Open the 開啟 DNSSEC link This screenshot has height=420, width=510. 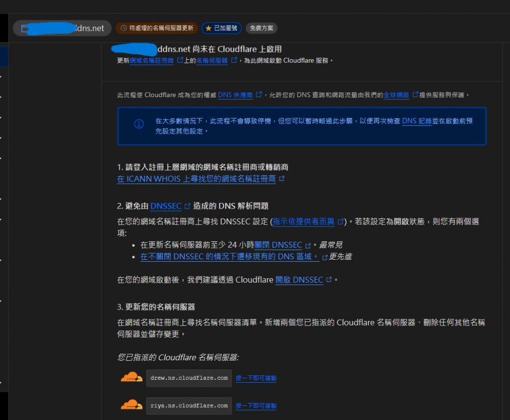click(x=299, y=280)
